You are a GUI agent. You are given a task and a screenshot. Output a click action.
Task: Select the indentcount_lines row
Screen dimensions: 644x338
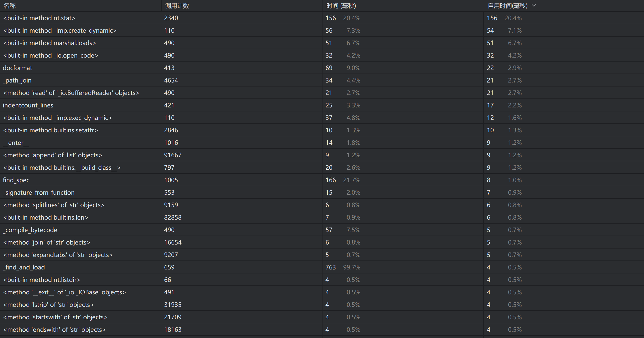[x=28, y=105]
